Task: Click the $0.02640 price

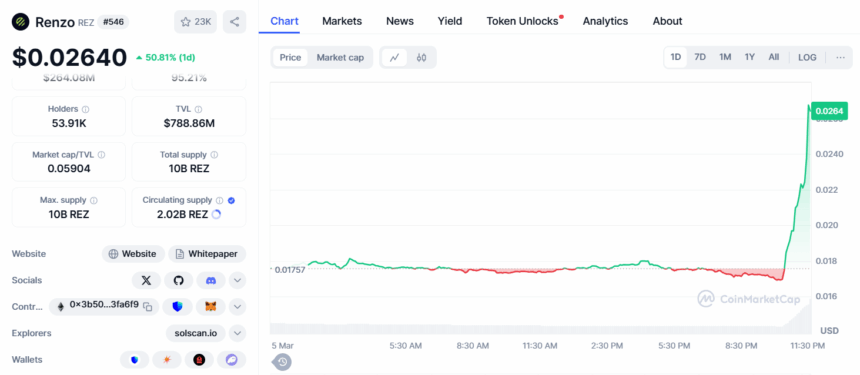Action: click(x=70, y=57)
